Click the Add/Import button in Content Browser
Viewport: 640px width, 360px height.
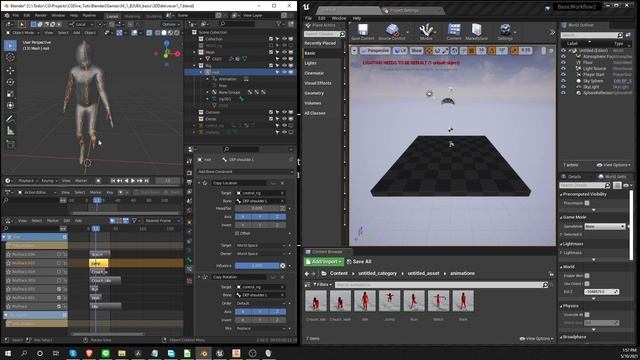(x=324, y=262)
